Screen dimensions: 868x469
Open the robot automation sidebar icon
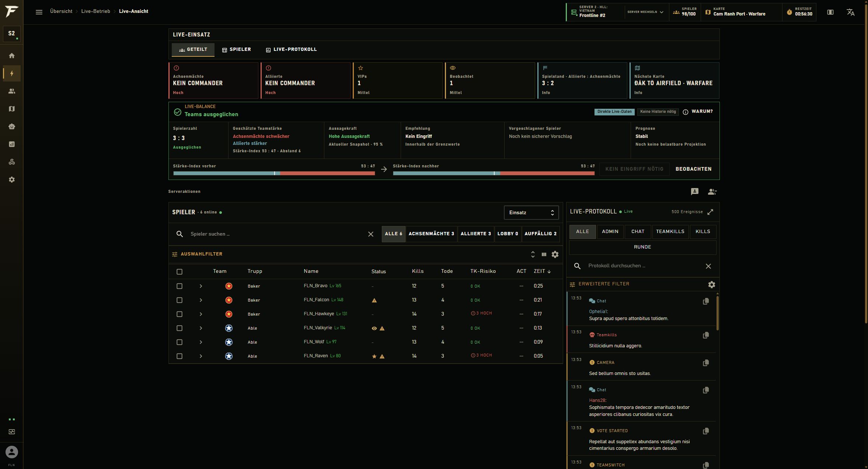[12, 126]
